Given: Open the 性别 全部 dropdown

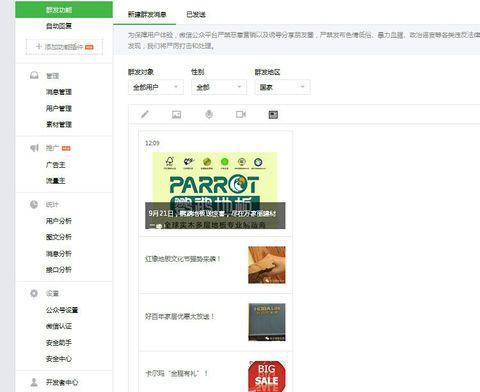Looking at the screenshot, I should [x=219, y=87].
